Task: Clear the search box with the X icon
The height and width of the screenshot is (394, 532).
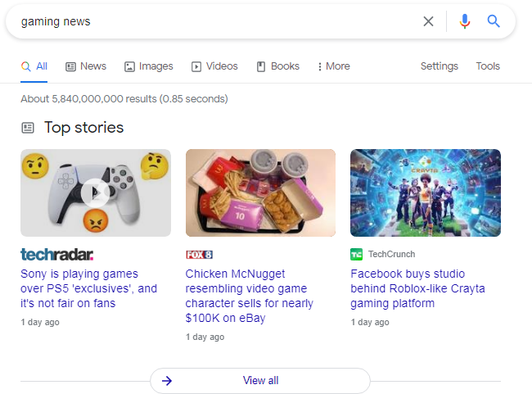Action: point(428,21)
